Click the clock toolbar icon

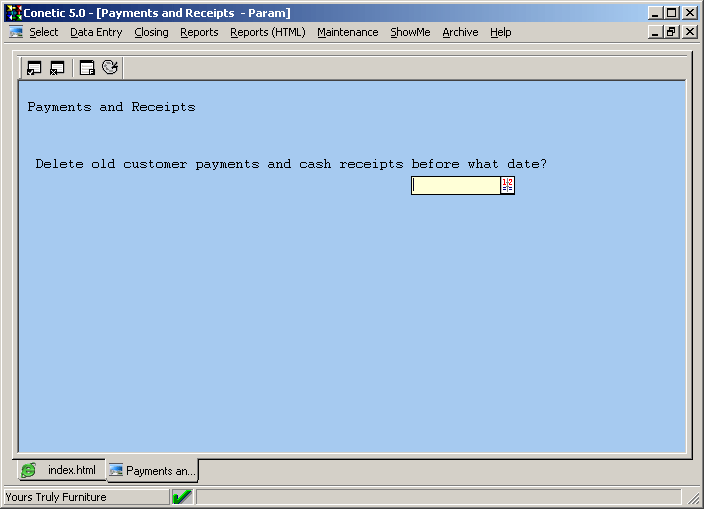[110, 68]
